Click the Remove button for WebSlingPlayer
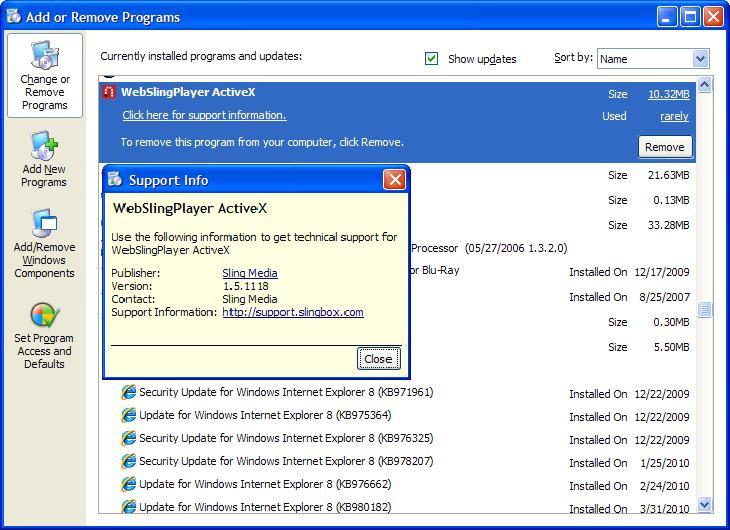Image resolution: width=730 pixels, height=530 pixels. click(x=665, y=147)
